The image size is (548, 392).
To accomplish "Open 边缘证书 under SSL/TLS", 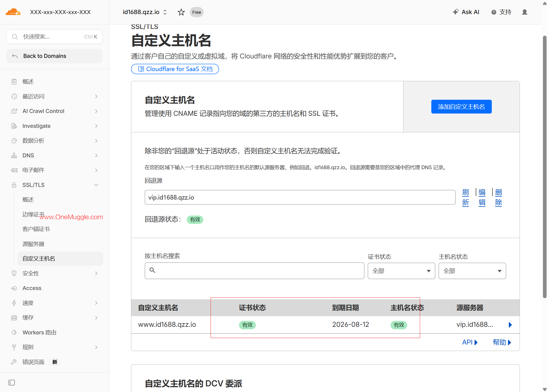I will point(33,214).
